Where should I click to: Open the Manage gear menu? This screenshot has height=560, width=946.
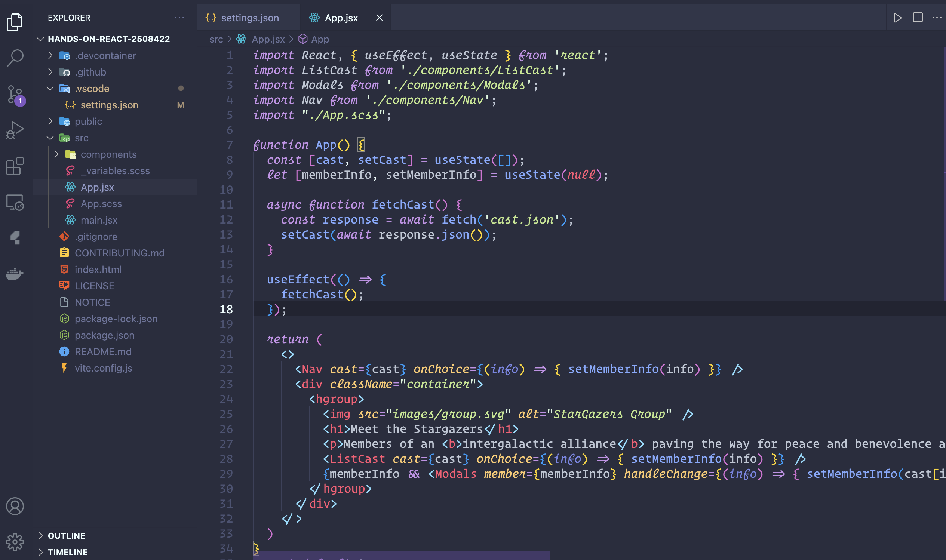(15, 542)
